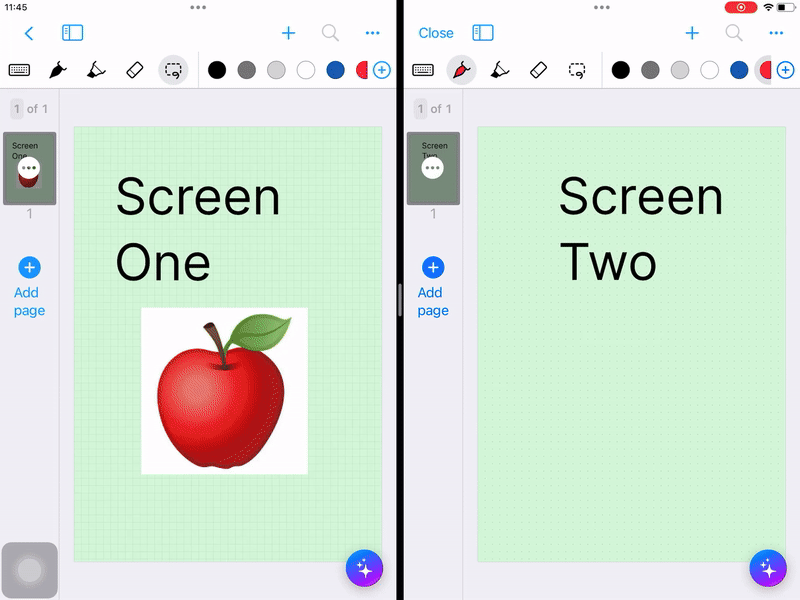Select the pen tool in left window
The width and height of the screenshot is (800, 600).
58,70
